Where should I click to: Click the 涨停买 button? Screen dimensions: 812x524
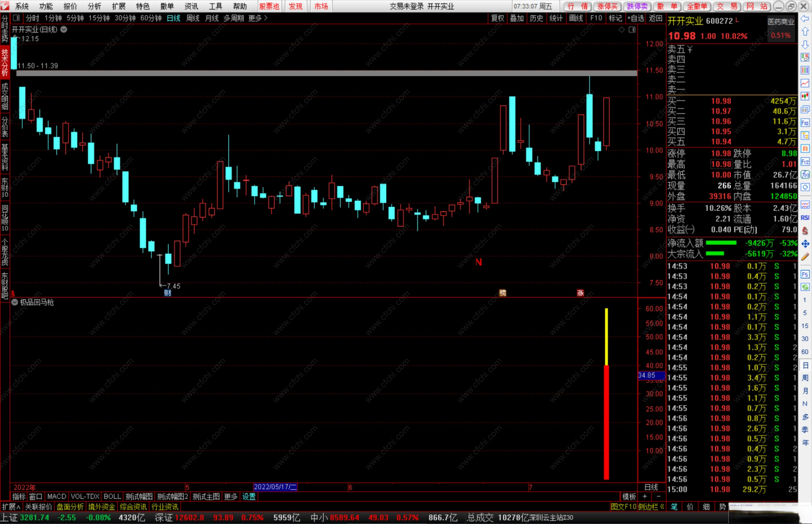[x=607, y=6]
